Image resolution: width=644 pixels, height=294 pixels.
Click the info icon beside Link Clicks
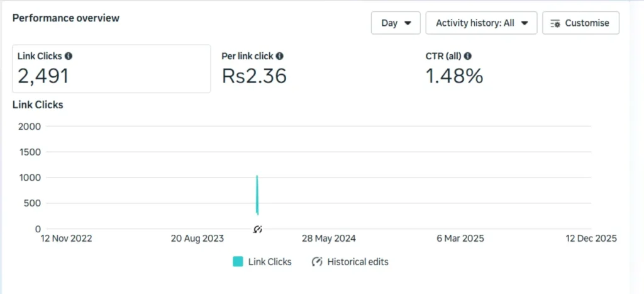tap(69, 56)
